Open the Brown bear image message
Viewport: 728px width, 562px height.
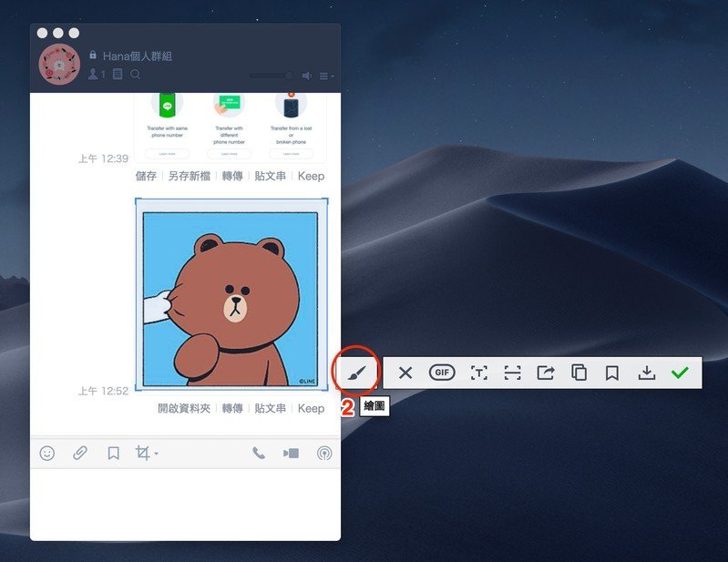coord(231,295)
